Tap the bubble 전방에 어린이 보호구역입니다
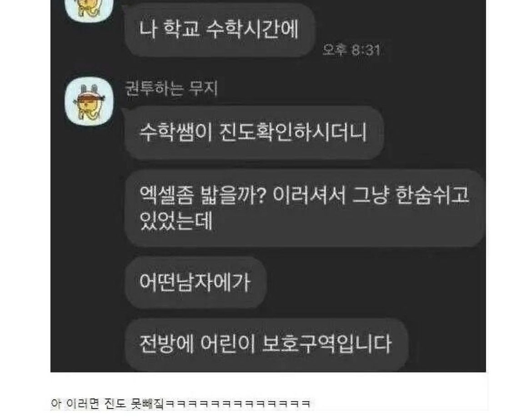The width and height of the screenshot is (532, 420). tap(266, 344)
